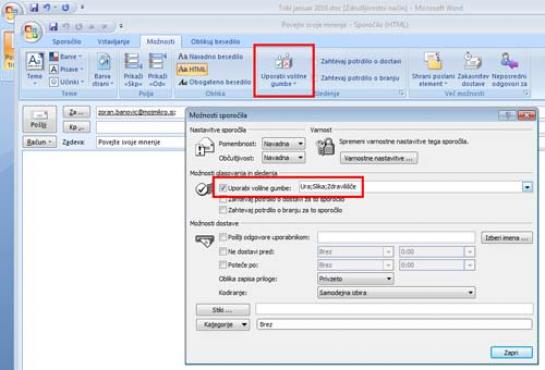Open the Kodiranje dropdown

tap(396, 293)
